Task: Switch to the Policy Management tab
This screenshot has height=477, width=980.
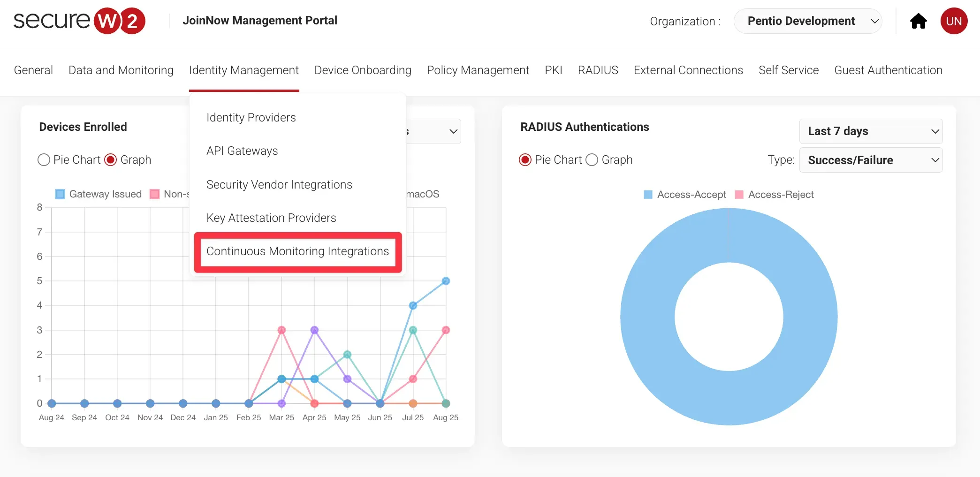Action: tap(478, 70)
